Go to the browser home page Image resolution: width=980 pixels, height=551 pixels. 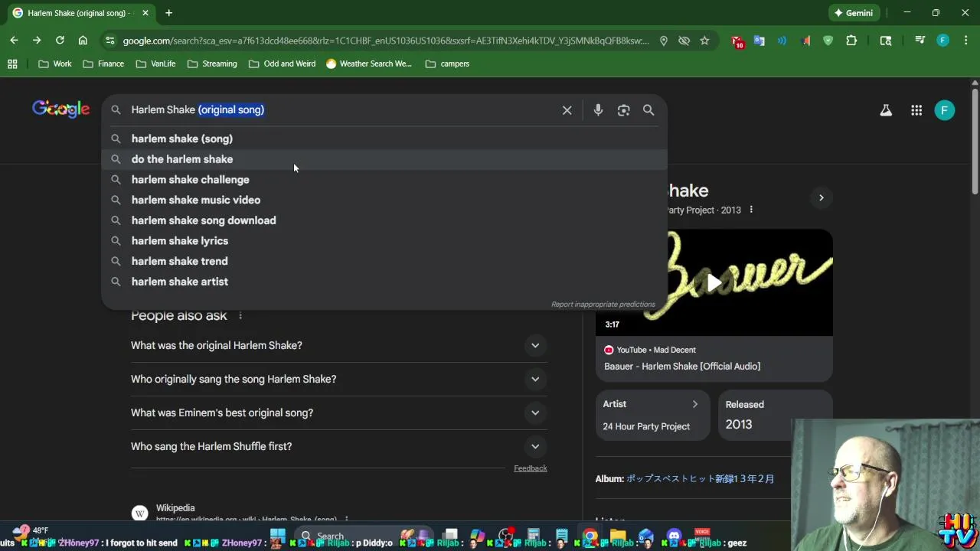83,41
